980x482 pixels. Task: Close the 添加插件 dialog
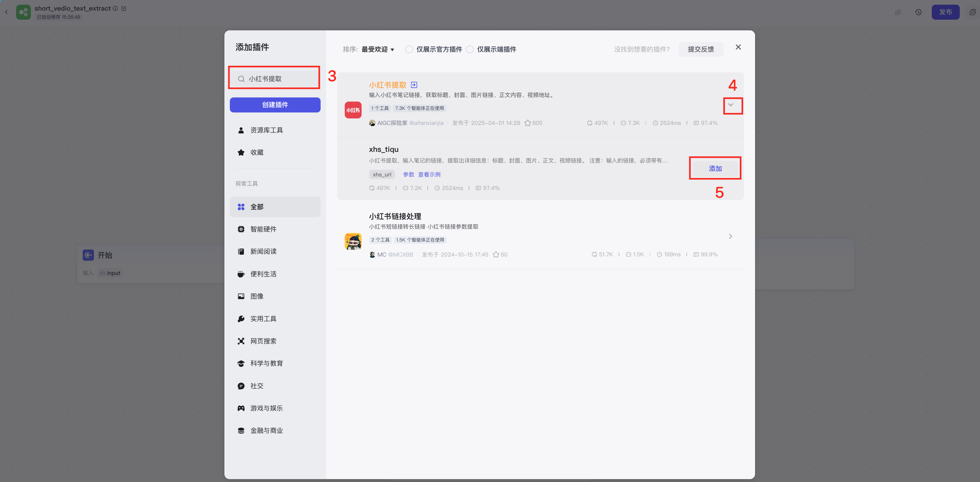(738, 47)
